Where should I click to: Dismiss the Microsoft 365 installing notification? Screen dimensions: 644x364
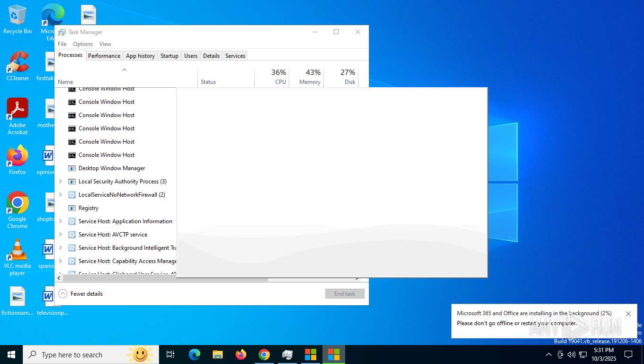click(x=628, y=314)
